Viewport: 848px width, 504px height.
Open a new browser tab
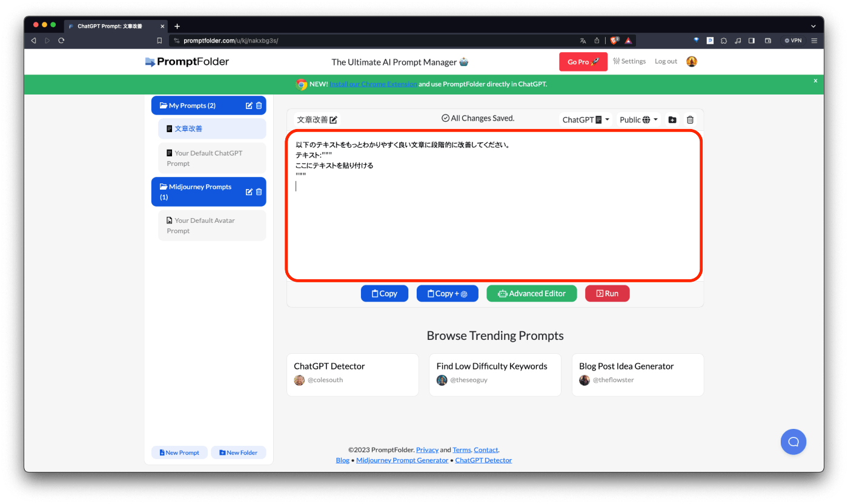177,26
